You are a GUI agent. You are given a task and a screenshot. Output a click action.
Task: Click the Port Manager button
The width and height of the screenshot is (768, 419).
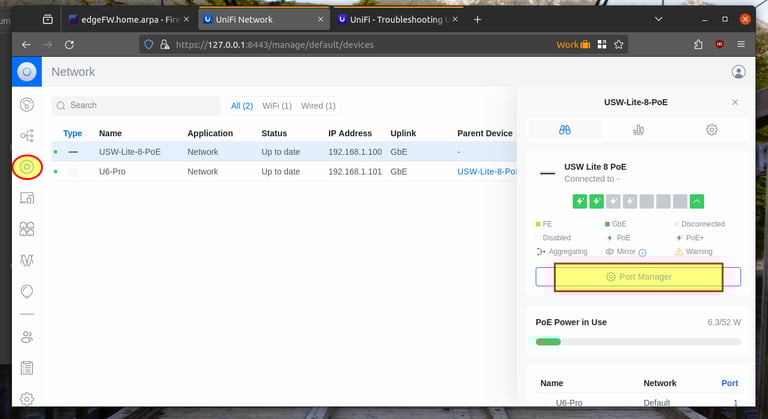click(638, 277)
